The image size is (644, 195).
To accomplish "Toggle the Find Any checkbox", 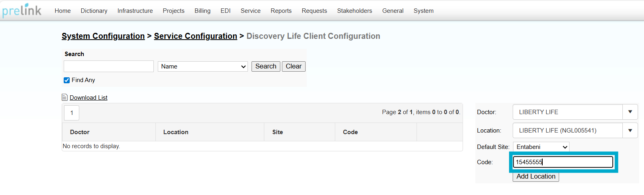I will tap(67, 80).
